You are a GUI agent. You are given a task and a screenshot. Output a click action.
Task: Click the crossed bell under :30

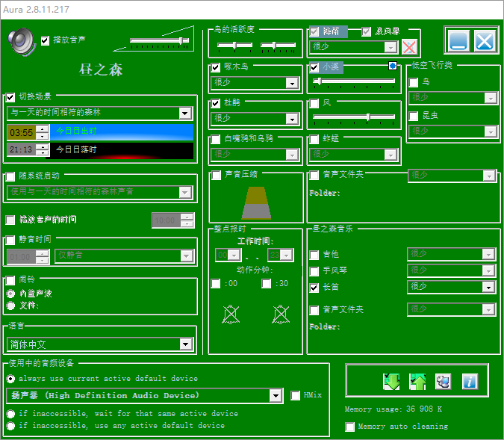[x=281, y=314]
